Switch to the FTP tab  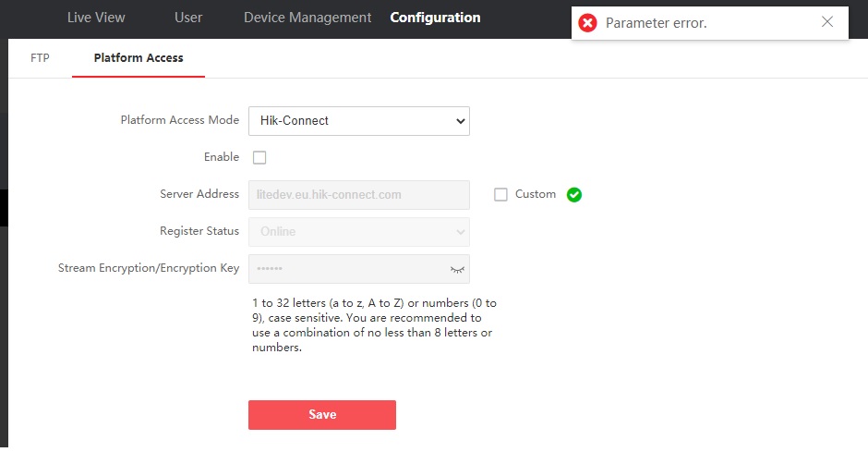point(40,57)
